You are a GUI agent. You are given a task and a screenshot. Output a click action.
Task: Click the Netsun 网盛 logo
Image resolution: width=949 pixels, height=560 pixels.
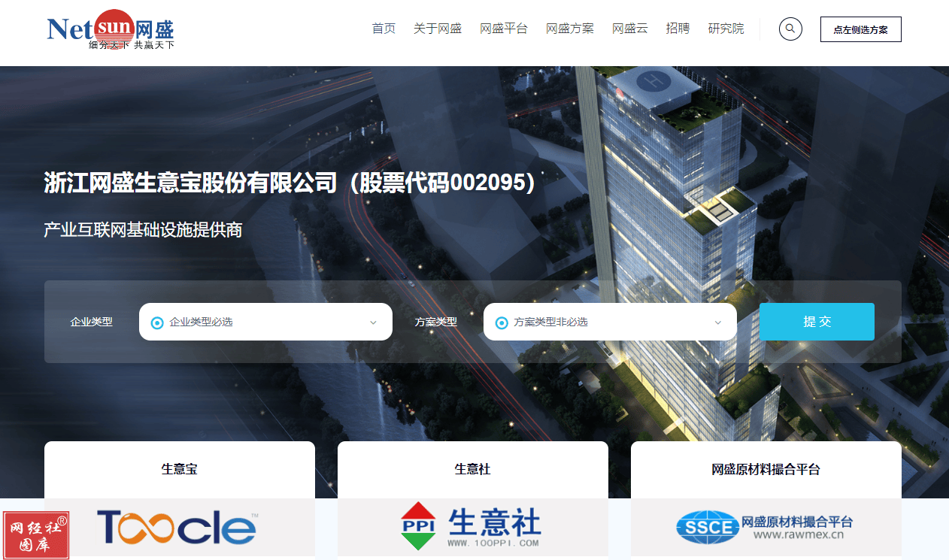(x=111, y=30)
